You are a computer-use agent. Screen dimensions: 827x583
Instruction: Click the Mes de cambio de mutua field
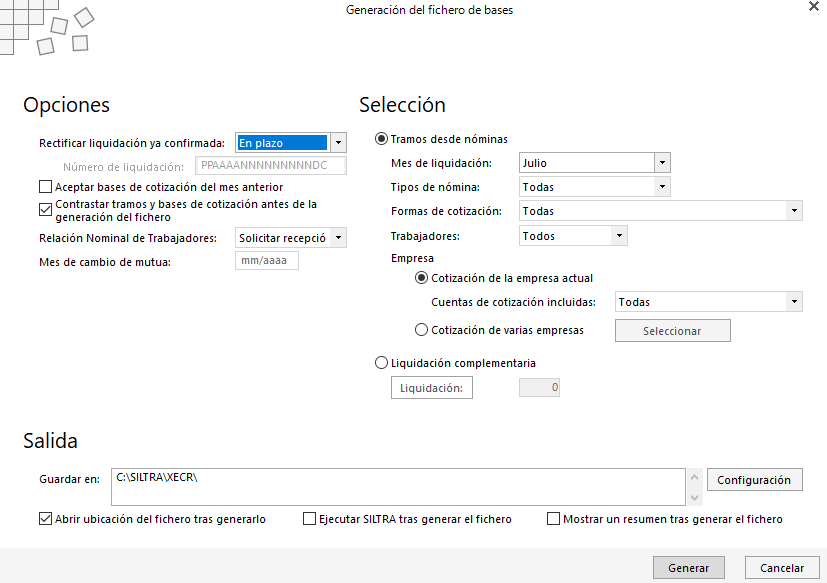(267, 261)
